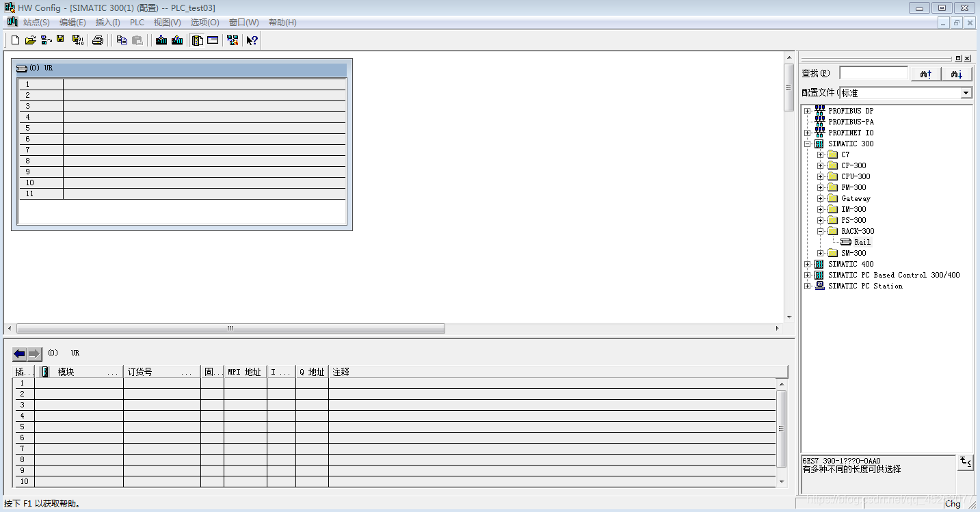
Task: Expand the SM-300 folder
Action: click(x=821, y=253)
